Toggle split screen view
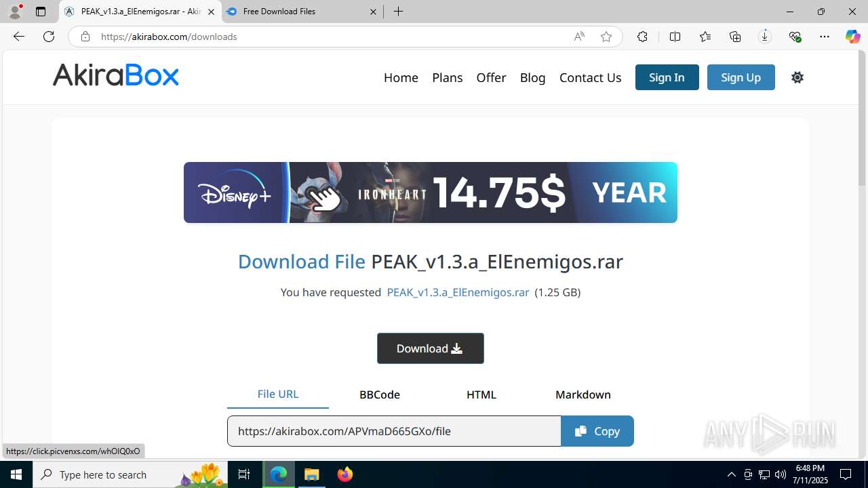 coord(675,37)
